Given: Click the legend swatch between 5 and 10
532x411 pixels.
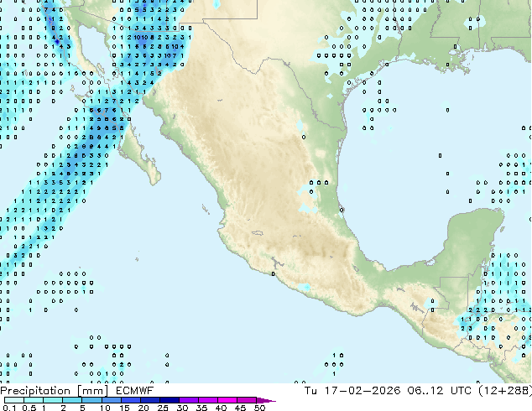Looking at the screenshot, I should [x=91, y=400].
